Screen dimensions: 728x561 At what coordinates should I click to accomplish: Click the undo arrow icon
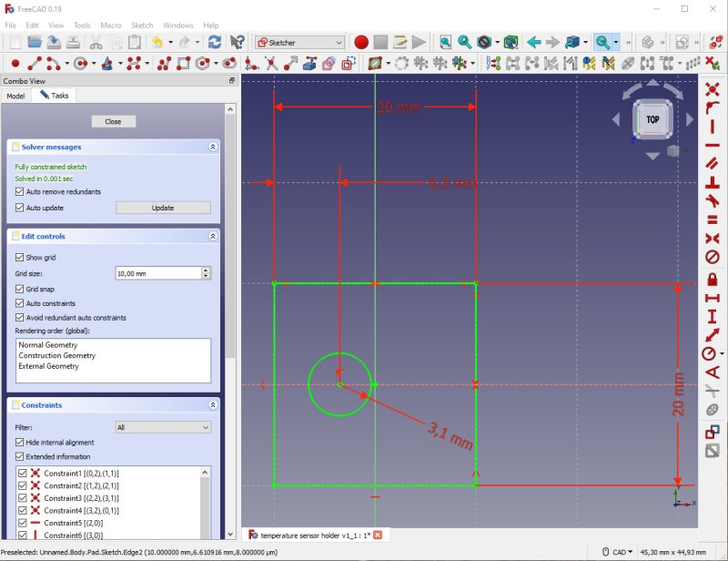click(x=157, y=42)
